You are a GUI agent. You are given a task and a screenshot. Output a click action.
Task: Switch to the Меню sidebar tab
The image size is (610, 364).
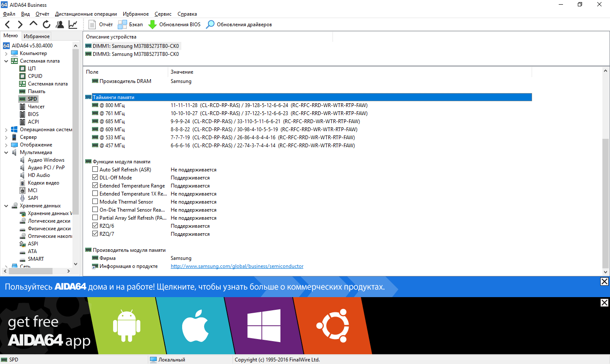coord(11,36)
